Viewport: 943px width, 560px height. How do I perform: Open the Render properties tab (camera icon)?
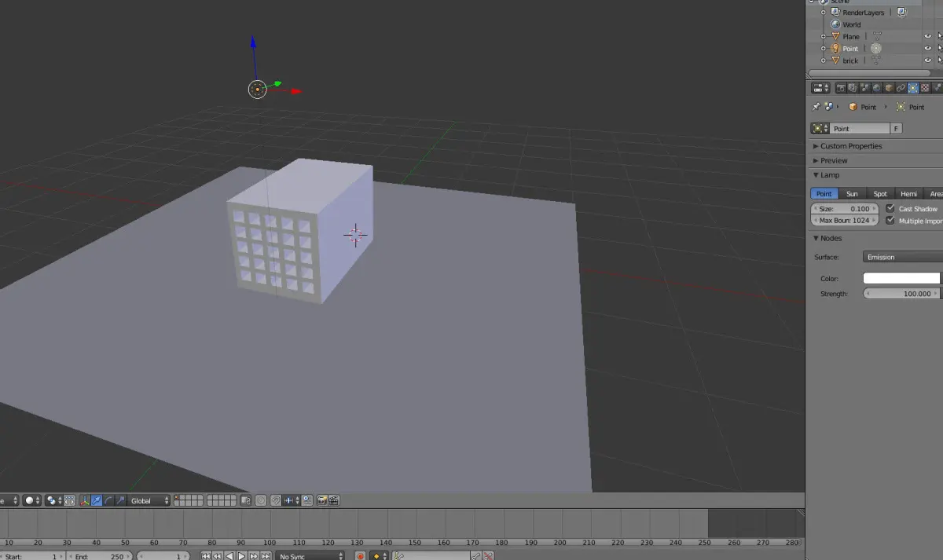click(841, 88)
